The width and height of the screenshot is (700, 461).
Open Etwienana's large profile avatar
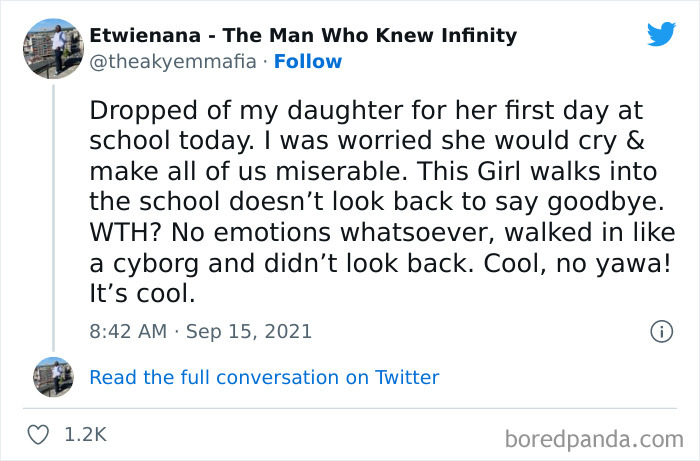[53, 47]
